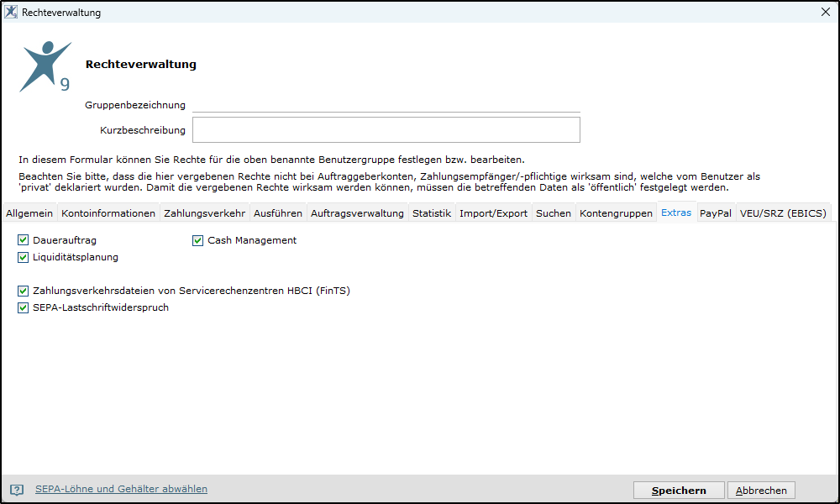The width and height of the screenshot is (840, 504).
Task: Focus the Gruppenbezeichnung input field
Action: point(386,105)
